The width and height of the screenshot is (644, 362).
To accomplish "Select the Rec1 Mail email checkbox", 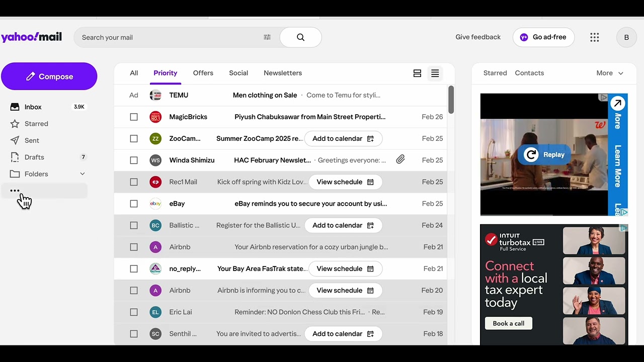I will click(x=134, y=182).
